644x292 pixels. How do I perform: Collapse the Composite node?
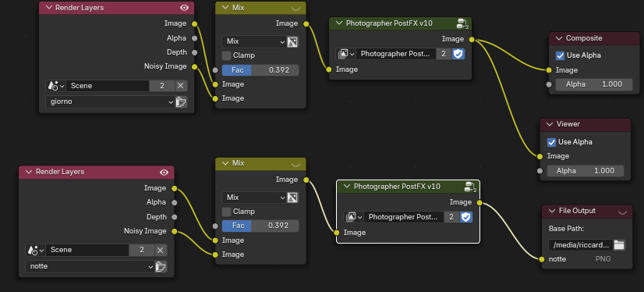(x=559, y=38)
